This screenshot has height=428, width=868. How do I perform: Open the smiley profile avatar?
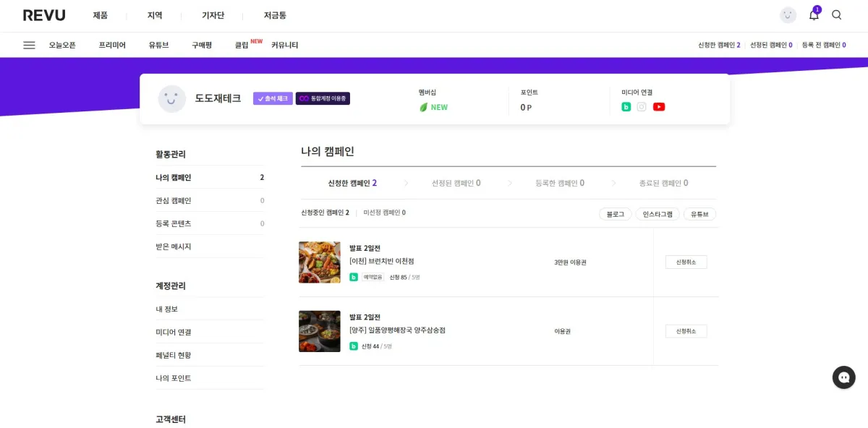788,14
